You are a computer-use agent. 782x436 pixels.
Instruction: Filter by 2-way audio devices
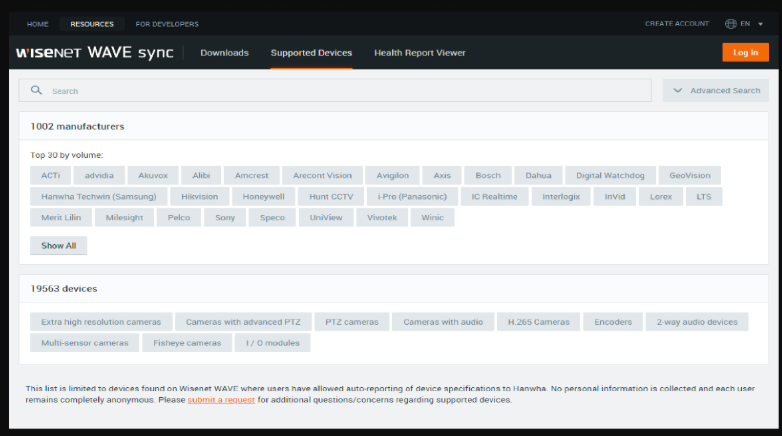point(697,322)
